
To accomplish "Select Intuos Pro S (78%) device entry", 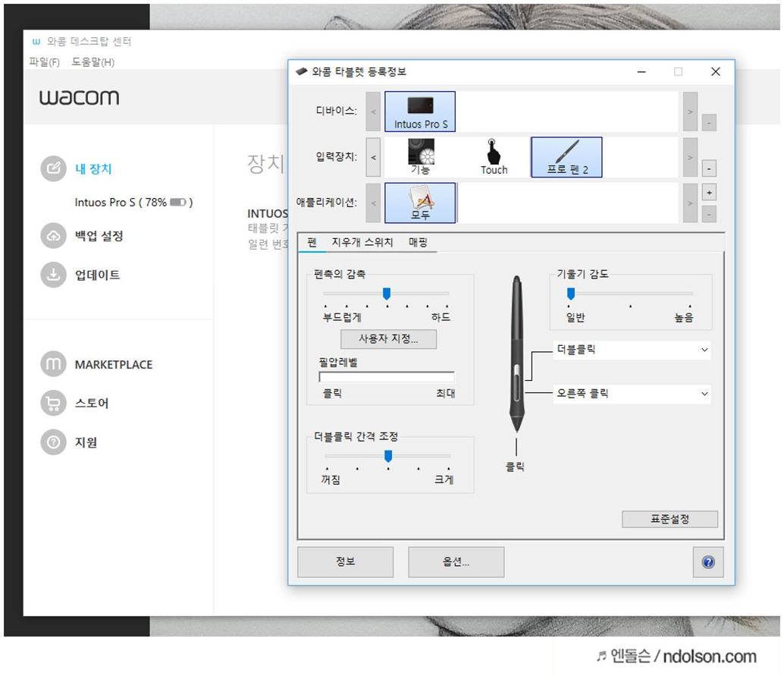I will (133, 202).
